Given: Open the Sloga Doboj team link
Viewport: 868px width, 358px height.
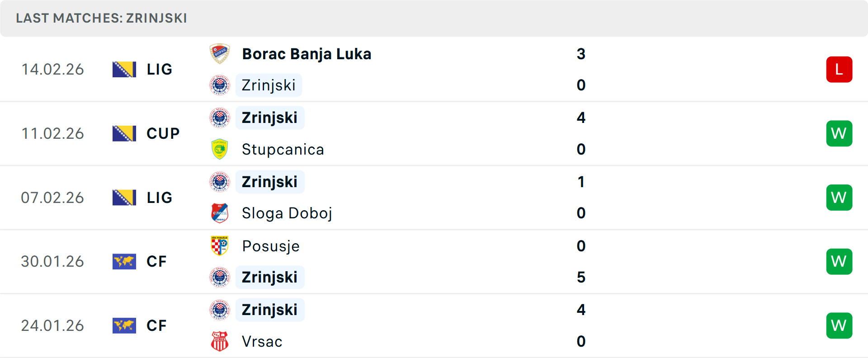Looking at the screenshot, I should click(x=287, y=213).
